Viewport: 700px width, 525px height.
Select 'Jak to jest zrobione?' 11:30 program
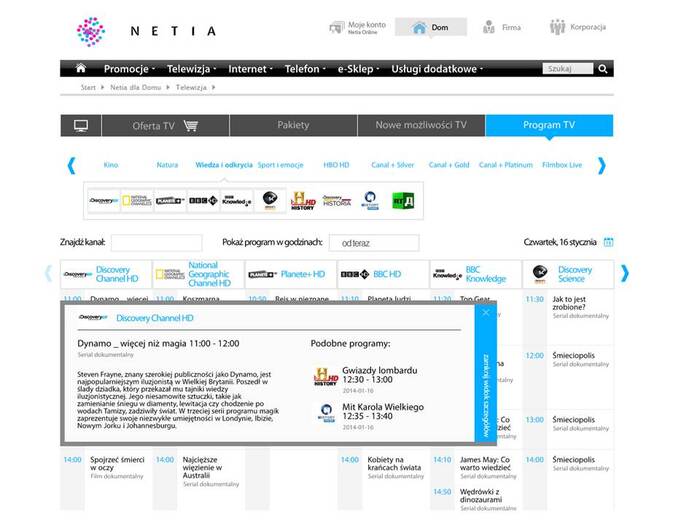click(x=569, y=304)
